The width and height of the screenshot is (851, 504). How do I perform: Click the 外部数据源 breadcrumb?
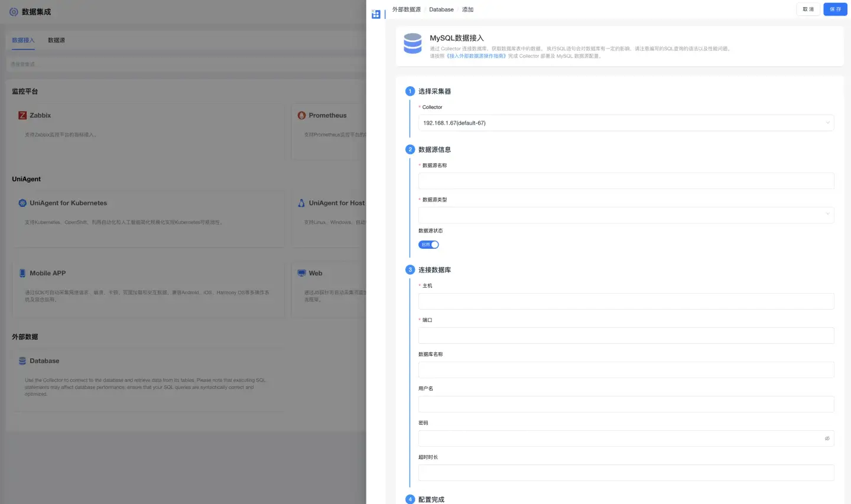[x=407, y=9]
